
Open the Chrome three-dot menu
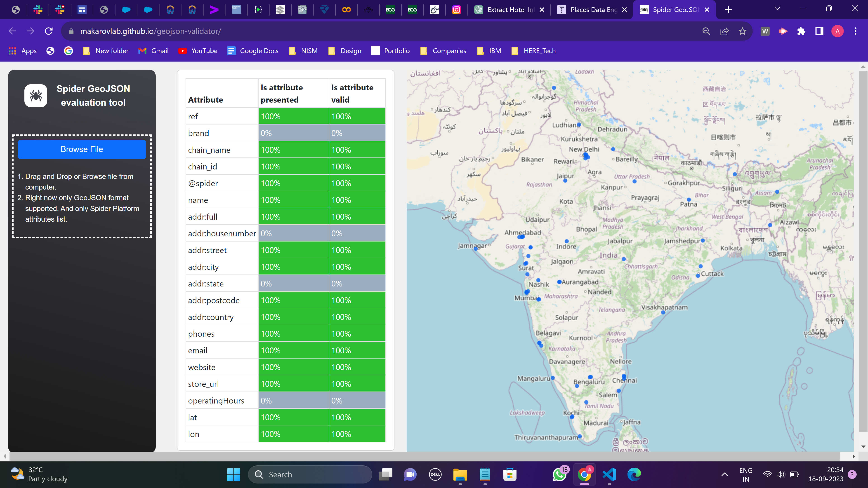tap(856, 31)
